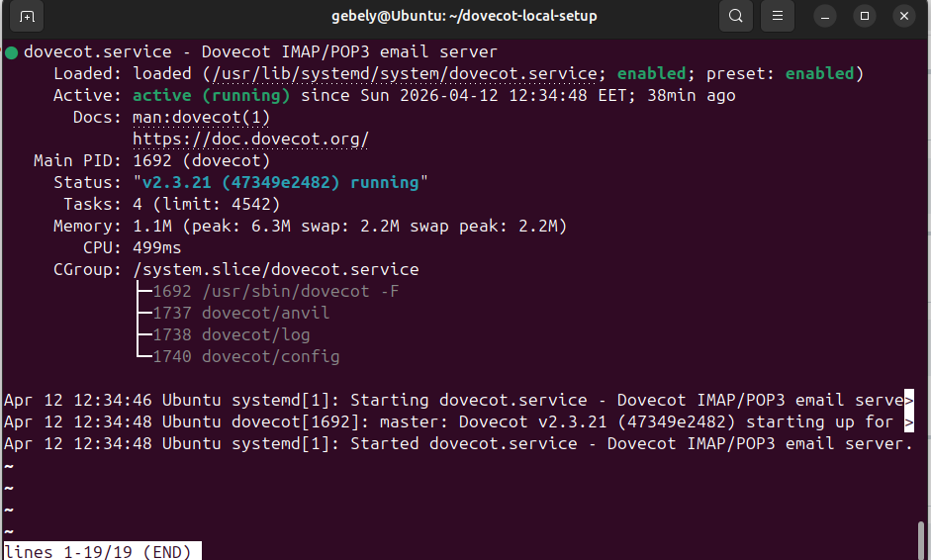Open the terminal hamburger menu
This screenshot has width=931, height=560.
[x=779, y=16]
